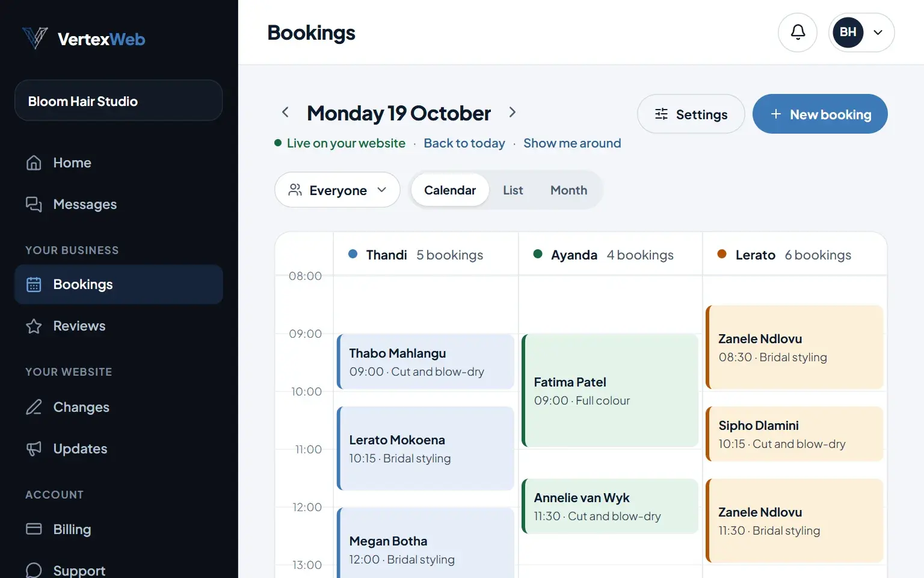
Task: Open the BH account menu
Action: pos(861,33)
